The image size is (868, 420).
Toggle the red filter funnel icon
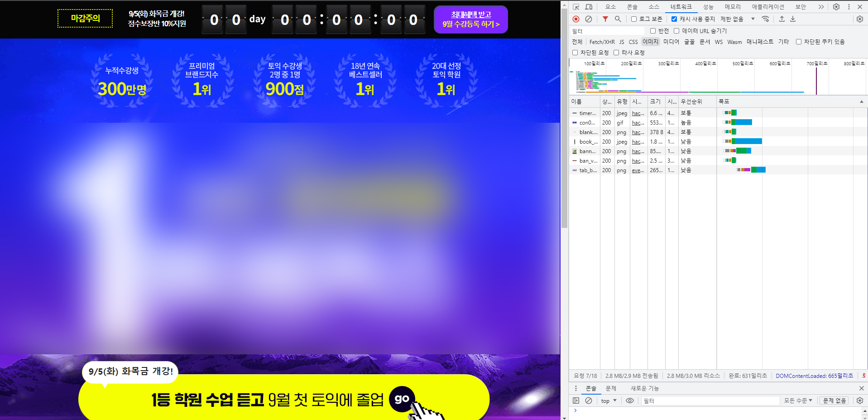(605, 19)
